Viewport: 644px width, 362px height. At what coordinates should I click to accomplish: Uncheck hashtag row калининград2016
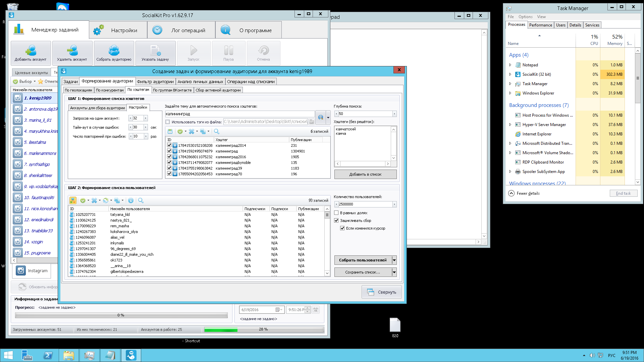pyautogui.click(x=169, y=157)
